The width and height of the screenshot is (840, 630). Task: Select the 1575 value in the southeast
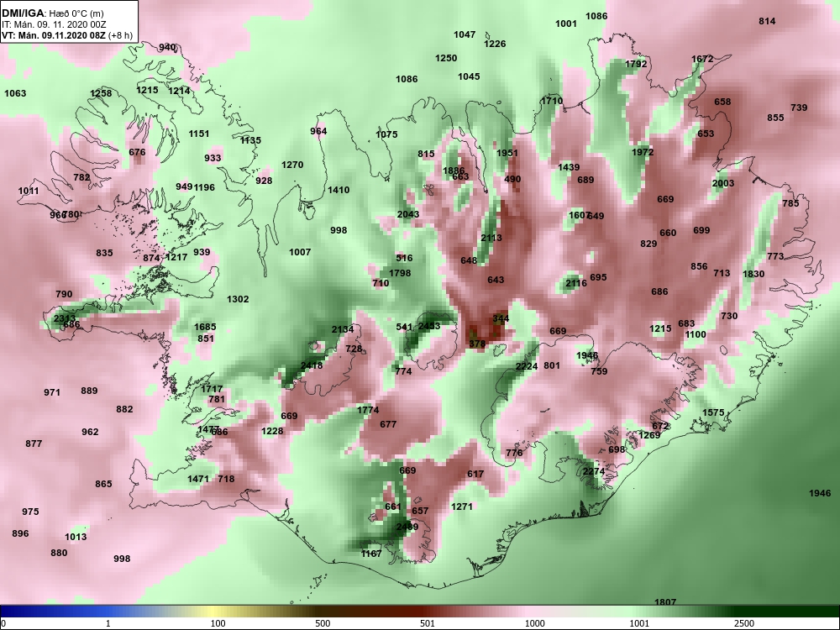tap(713, 412)
